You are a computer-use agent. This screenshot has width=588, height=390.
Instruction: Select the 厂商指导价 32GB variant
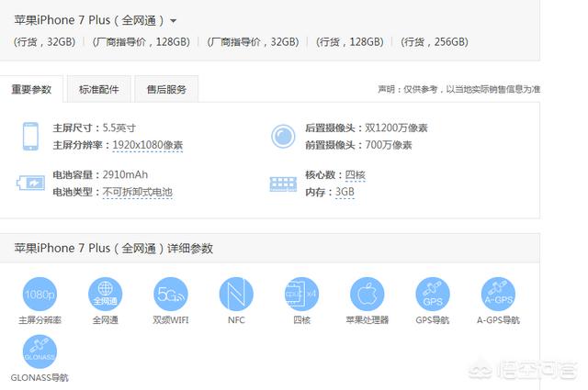point(254,41)
